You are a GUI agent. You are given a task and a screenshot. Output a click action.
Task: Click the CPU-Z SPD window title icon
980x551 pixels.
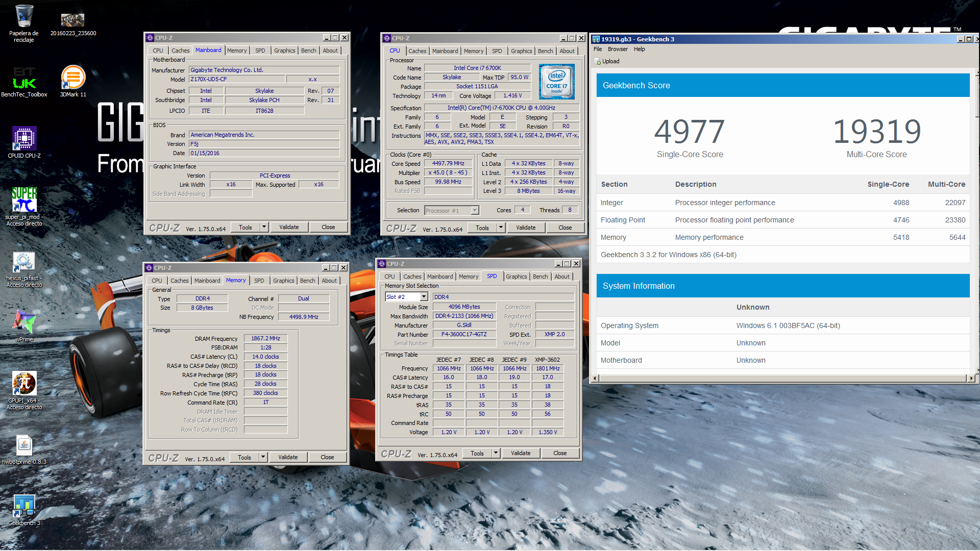[x=382, y=264]
